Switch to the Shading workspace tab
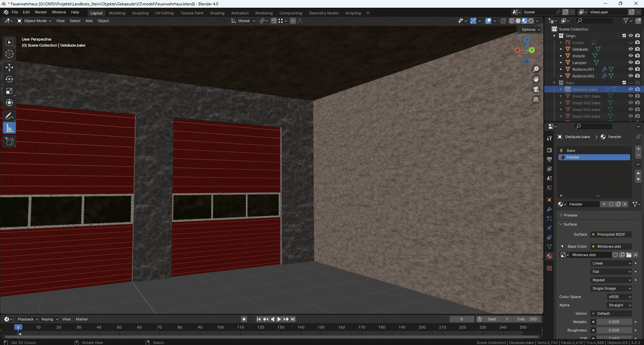 tap(217, 13)
